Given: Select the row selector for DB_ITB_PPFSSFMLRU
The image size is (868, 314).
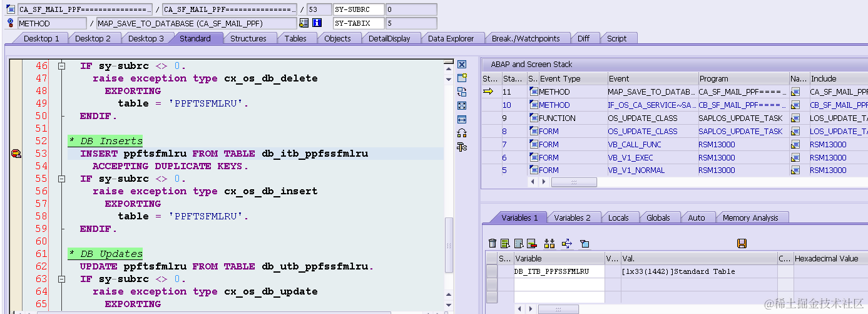Looking at the screenshot, I should pyautogui.click(x=492, y=271).
